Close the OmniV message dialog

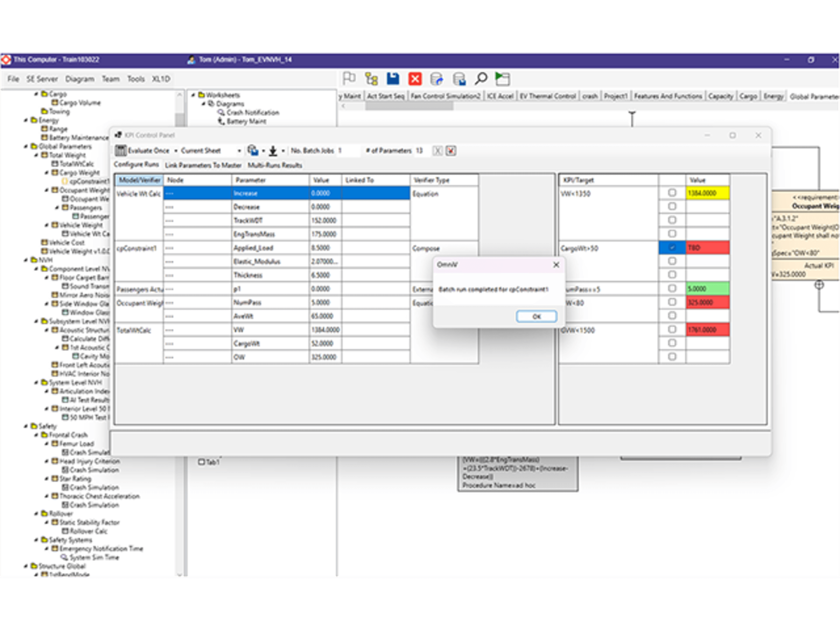click(556, 265)
